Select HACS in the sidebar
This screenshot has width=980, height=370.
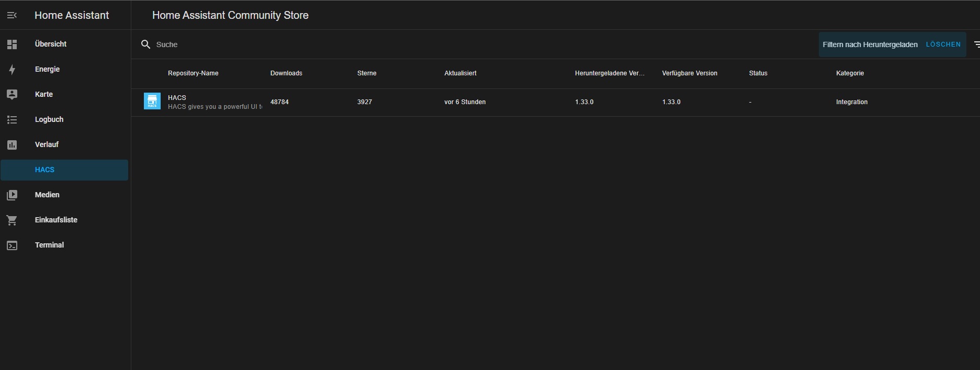pos(64,170)
